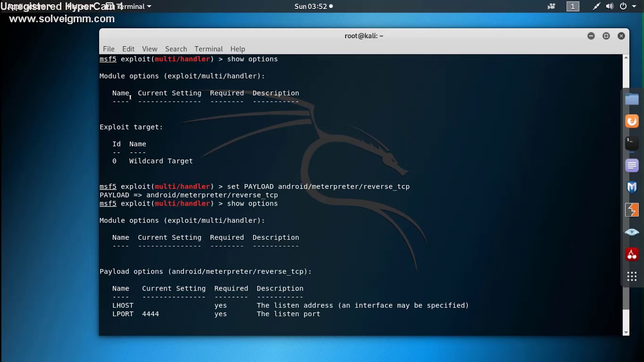
Task: Open the volume speaker icon in top bar
Action: (610, 7)
